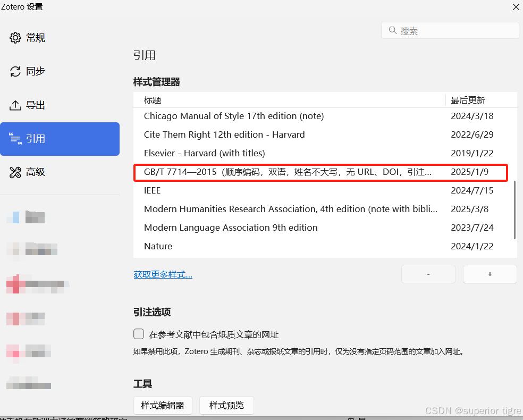
Task: Close the Zotero 设置 window
Action: 516,7
